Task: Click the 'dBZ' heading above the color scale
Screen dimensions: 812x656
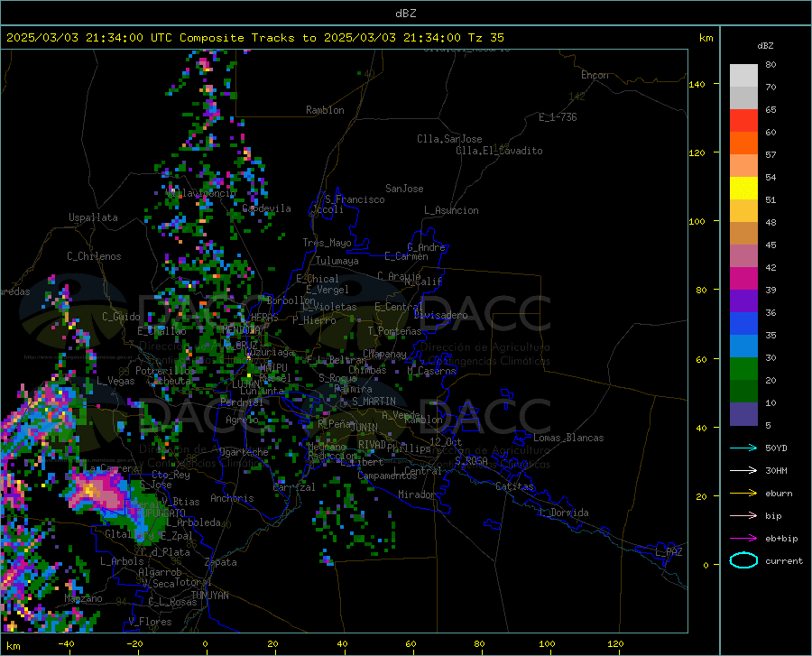Action: (x=765, y=45)
